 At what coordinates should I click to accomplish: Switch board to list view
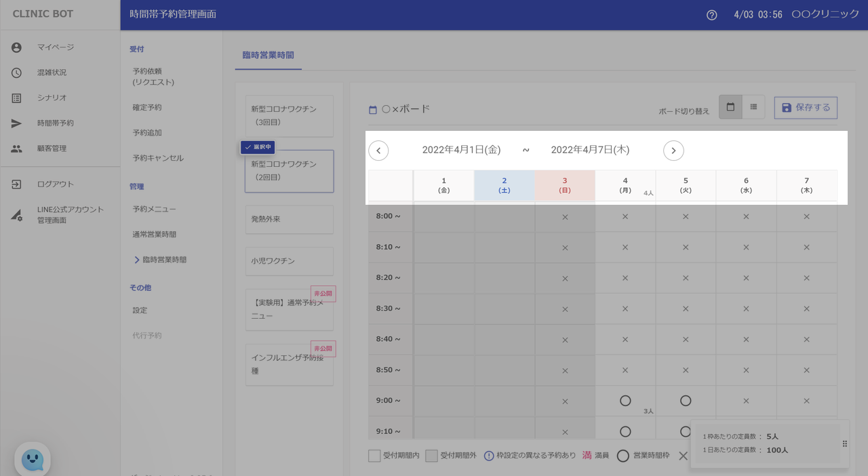(x=753, y=107)
